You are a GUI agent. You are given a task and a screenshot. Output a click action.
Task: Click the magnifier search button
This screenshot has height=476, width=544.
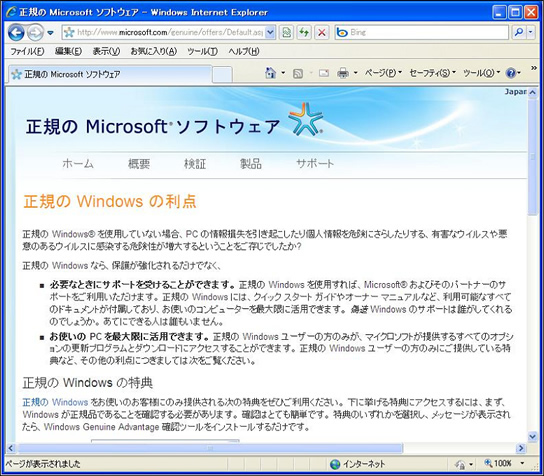[519, 33]
